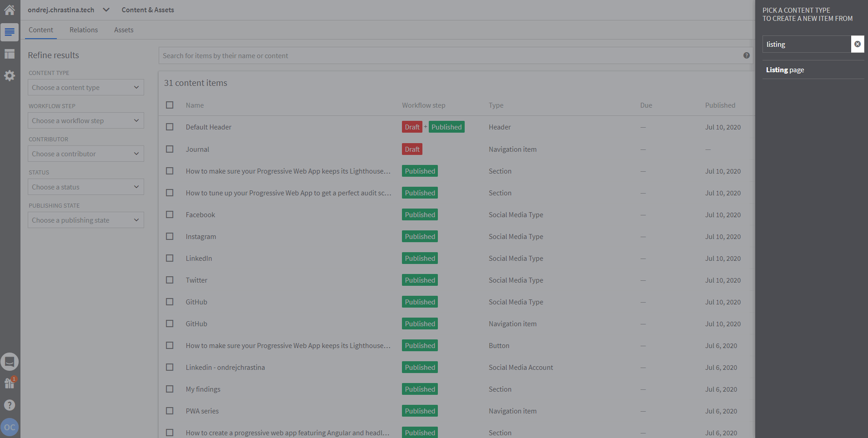Image resolution: width=868 pixels, height=438 pixels.
Task: Click the search items by name field
Action: point(450,55)
